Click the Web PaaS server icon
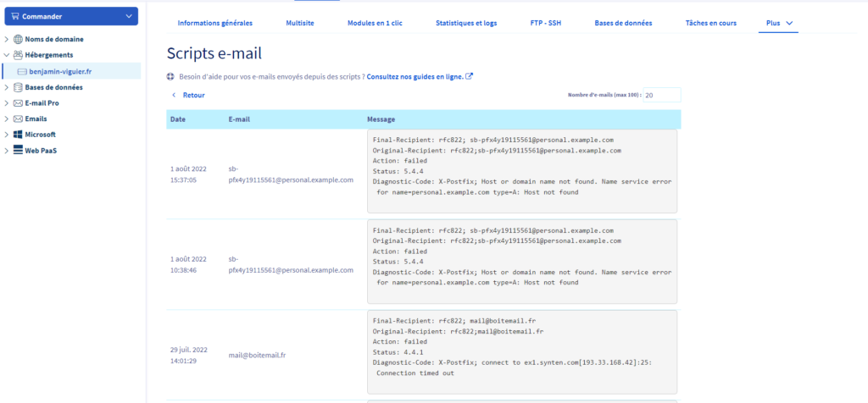The image size is (868, 403). coord(18,151)
